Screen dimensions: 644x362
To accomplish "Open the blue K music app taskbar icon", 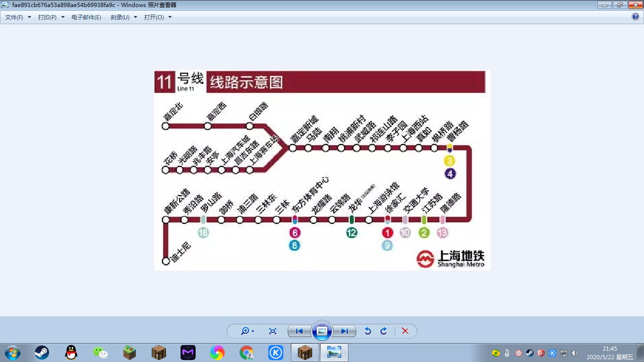I will click(276, 353).
